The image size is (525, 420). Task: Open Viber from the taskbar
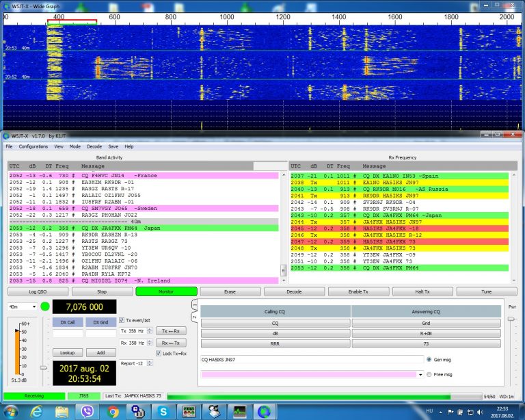pos(87,411)
